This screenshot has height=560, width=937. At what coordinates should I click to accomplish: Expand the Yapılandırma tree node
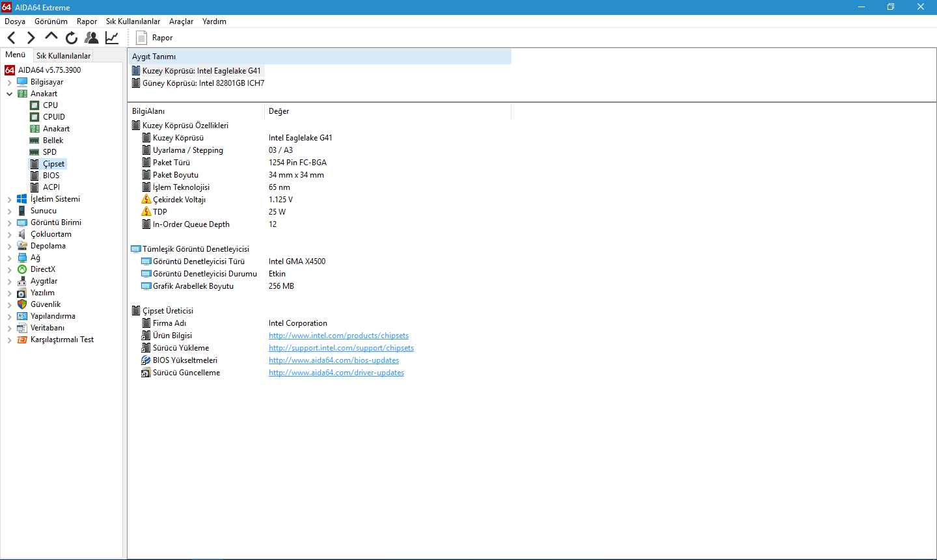point(9,317)
